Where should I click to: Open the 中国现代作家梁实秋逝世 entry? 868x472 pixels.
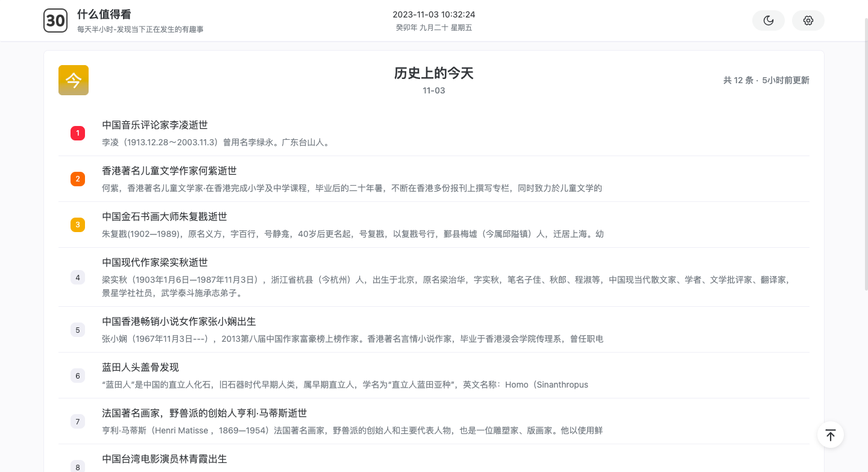click(156, 262)
